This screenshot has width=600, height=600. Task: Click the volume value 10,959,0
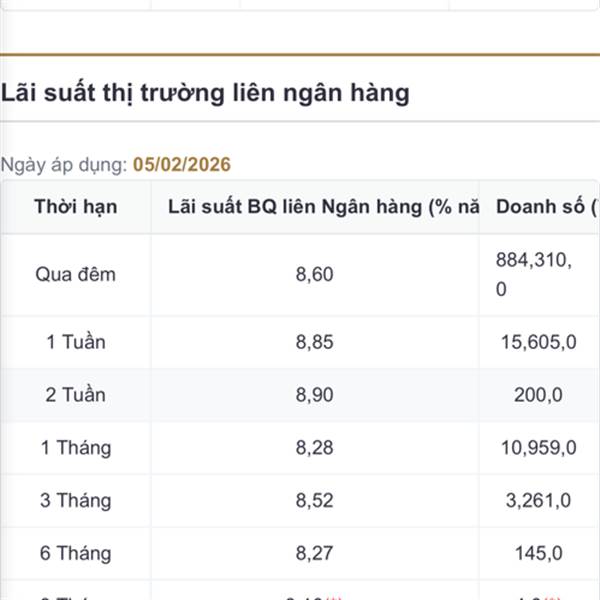[x=538, y=448]
